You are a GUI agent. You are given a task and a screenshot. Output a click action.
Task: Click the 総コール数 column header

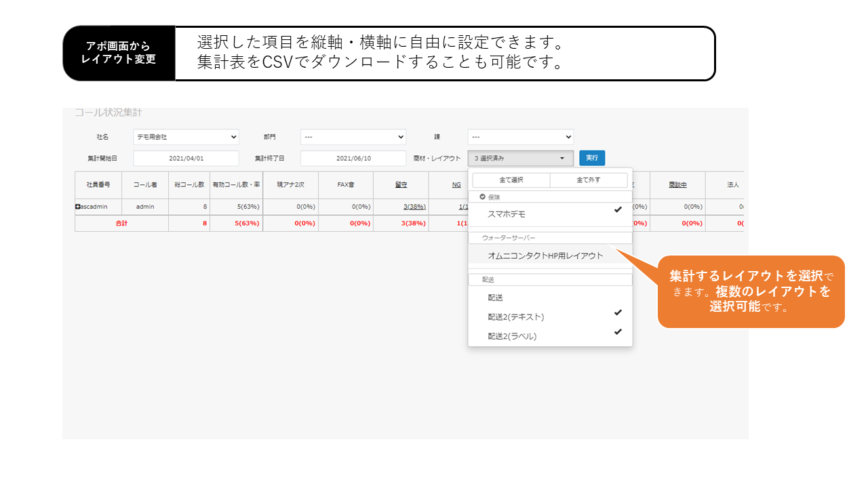189,184
